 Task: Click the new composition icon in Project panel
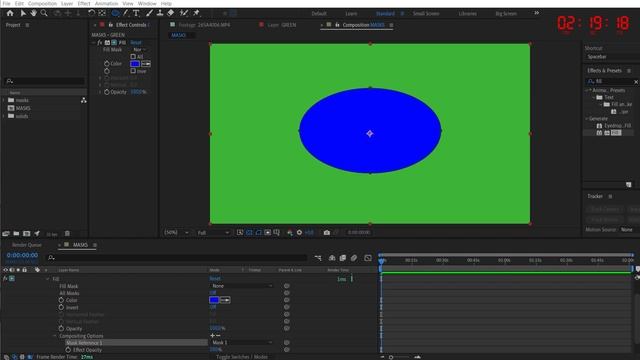(x=27, y=233)
